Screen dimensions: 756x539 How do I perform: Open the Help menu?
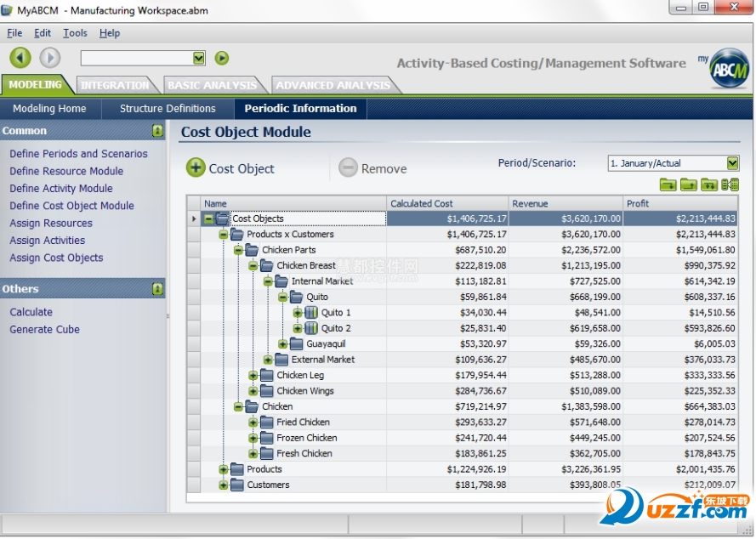(x=110, y=33)
